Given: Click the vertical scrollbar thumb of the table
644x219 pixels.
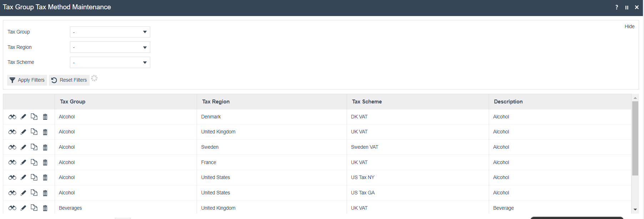Looking at the screenshot, I should point(635,138).
